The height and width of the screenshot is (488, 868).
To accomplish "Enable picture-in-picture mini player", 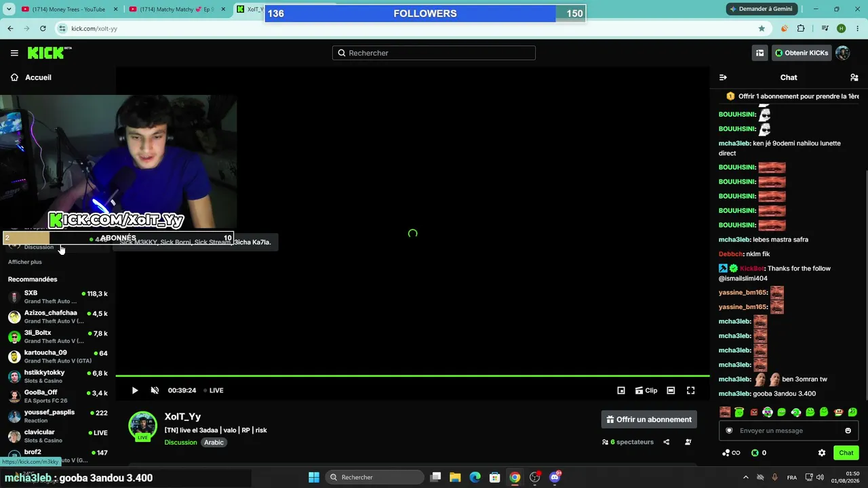I will point(621,390).
